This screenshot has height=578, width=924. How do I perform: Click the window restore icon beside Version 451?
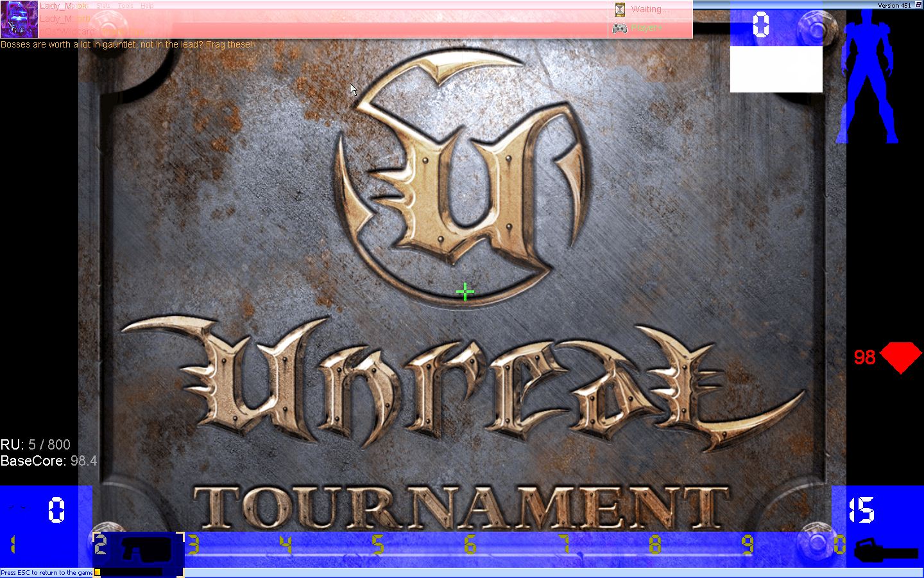click(x=918, y=5)
